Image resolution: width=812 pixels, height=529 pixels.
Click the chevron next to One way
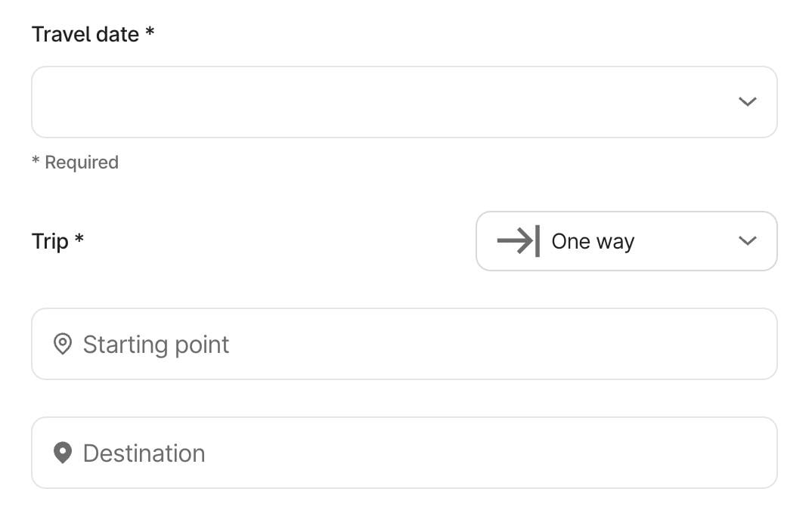(x=747, y=241)
